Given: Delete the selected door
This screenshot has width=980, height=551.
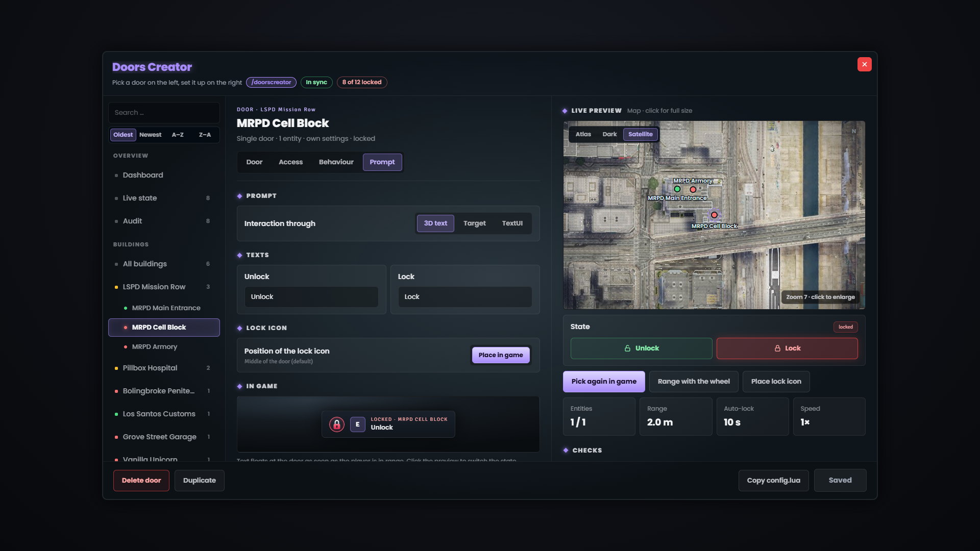Looking at the screenshot, I should [x=141, y=481].
